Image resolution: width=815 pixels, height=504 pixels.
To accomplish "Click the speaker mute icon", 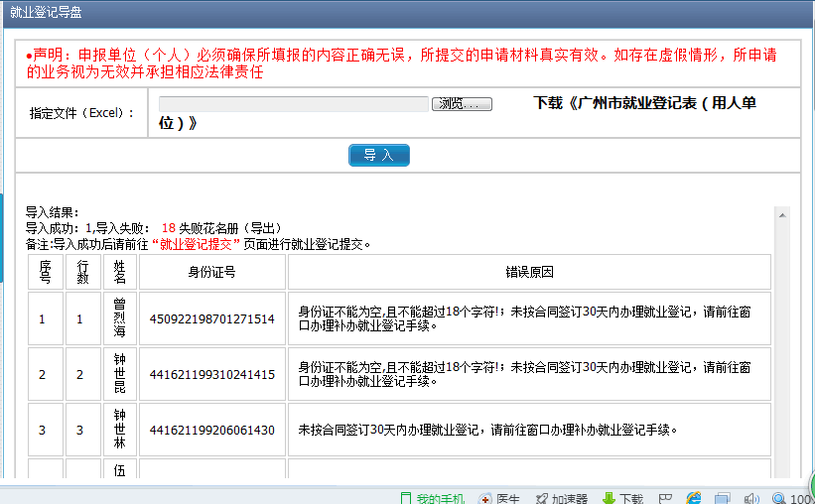I will tap(751, 498).
